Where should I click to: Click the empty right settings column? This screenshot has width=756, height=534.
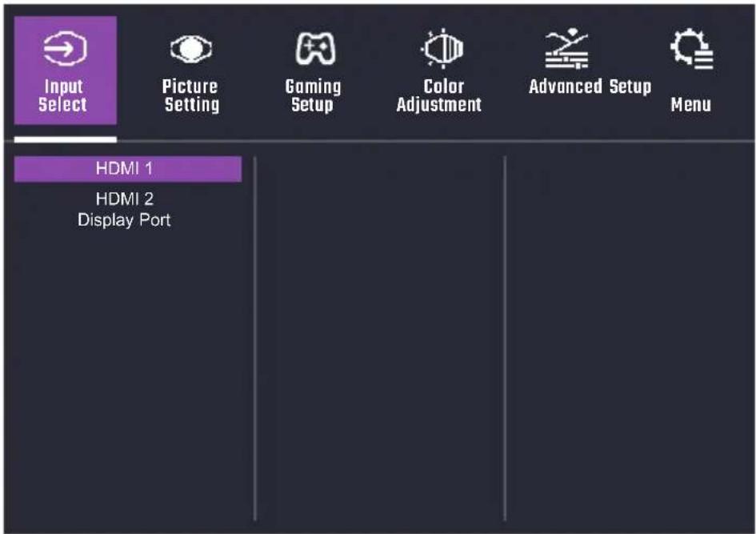coord(630,338)
